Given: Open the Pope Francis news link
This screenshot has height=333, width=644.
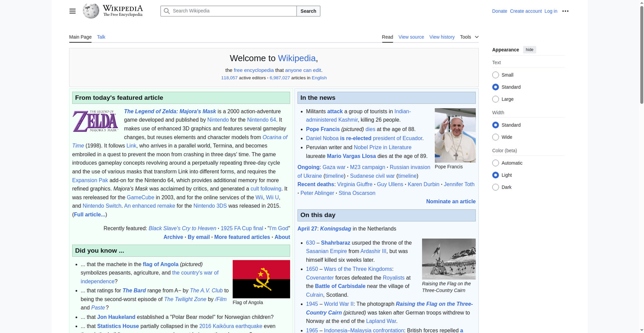Looking at the screenshot, I should point(323,129).
